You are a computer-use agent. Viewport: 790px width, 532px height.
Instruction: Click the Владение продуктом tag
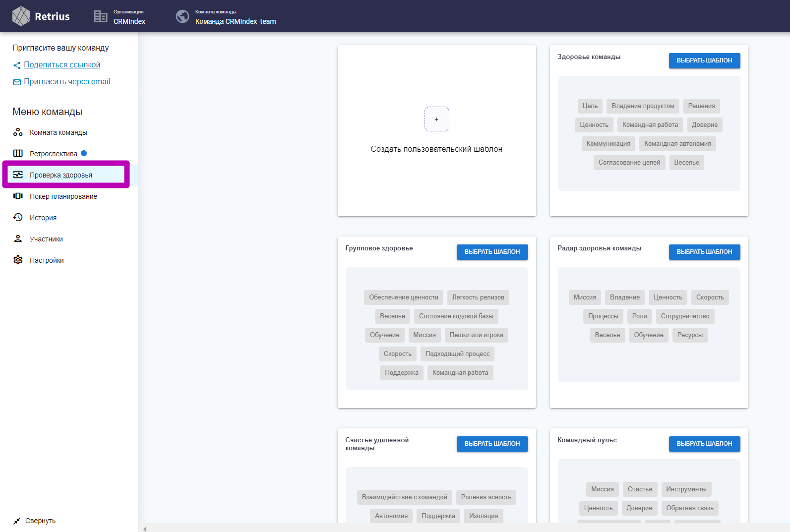point(643,106)
